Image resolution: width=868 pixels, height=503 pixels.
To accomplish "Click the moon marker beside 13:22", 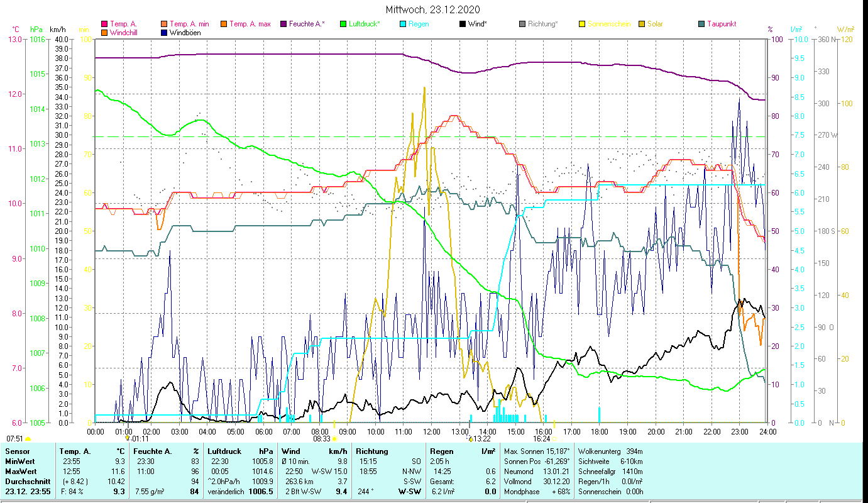I will tap(470, 438).
